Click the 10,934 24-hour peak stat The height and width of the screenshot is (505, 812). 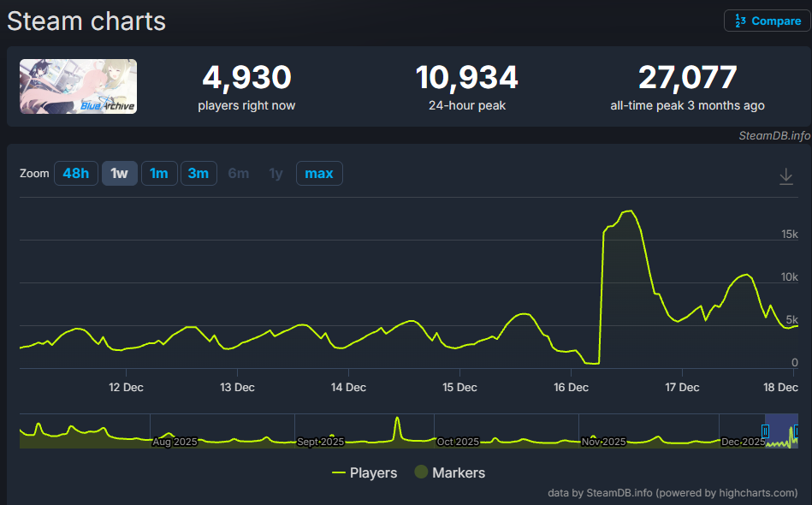coord(466,87)
